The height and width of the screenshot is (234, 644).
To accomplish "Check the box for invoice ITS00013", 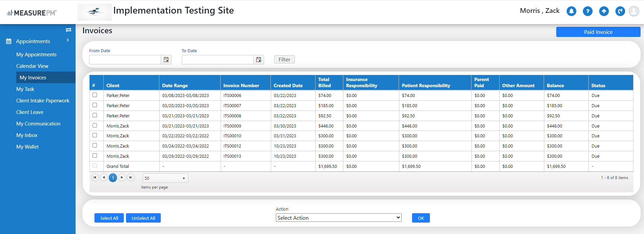I will tap(95, 156).
